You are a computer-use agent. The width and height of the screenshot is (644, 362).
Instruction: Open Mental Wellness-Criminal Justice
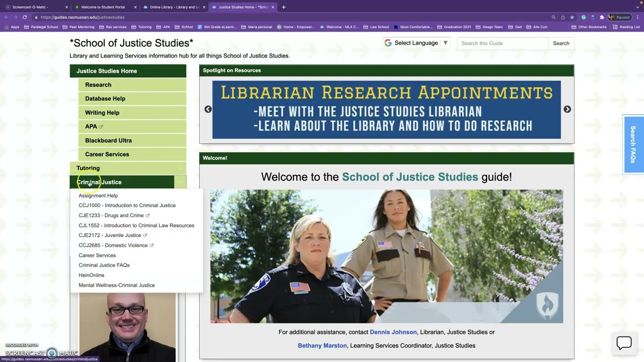click(117, 285)
